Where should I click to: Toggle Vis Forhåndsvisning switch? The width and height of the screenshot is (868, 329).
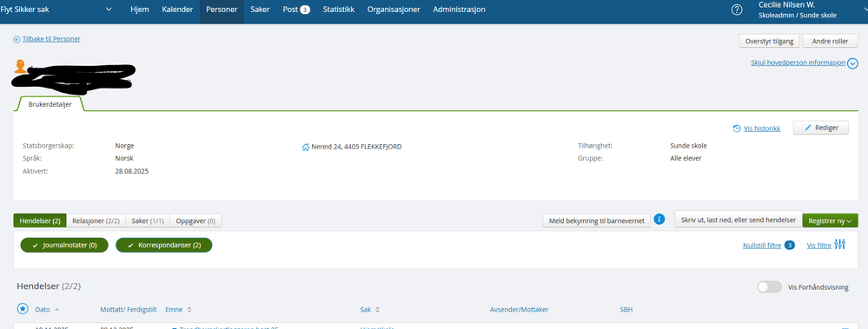click(x=769, y=287)
